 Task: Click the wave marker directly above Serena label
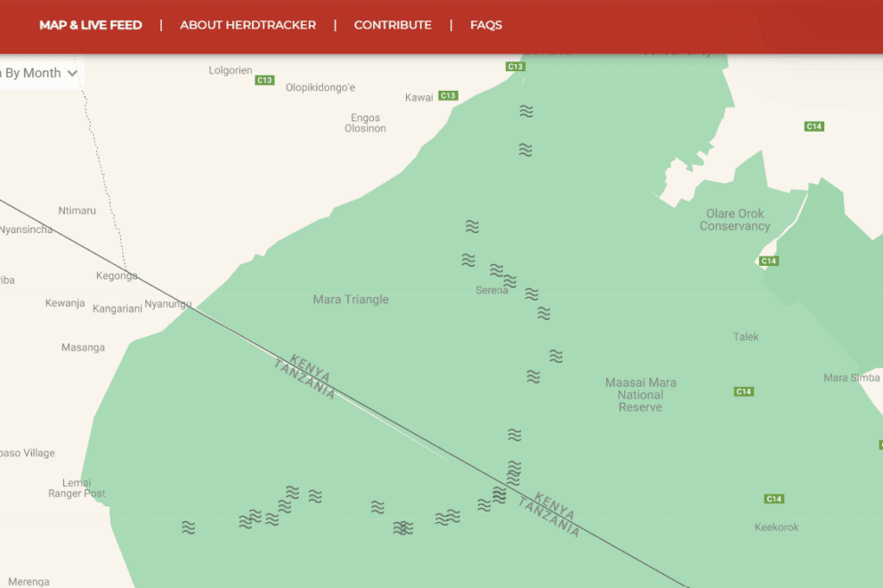pos(497,270)
